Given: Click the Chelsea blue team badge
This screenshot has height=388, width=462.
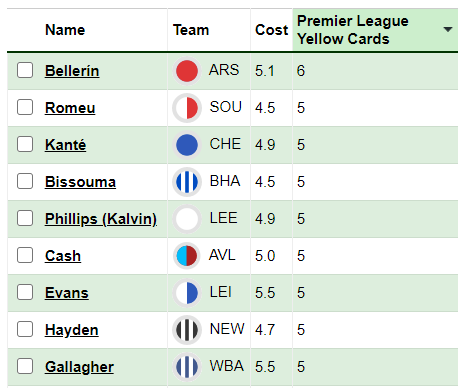Looking at the screenshot, I should [x=187, y=145].
